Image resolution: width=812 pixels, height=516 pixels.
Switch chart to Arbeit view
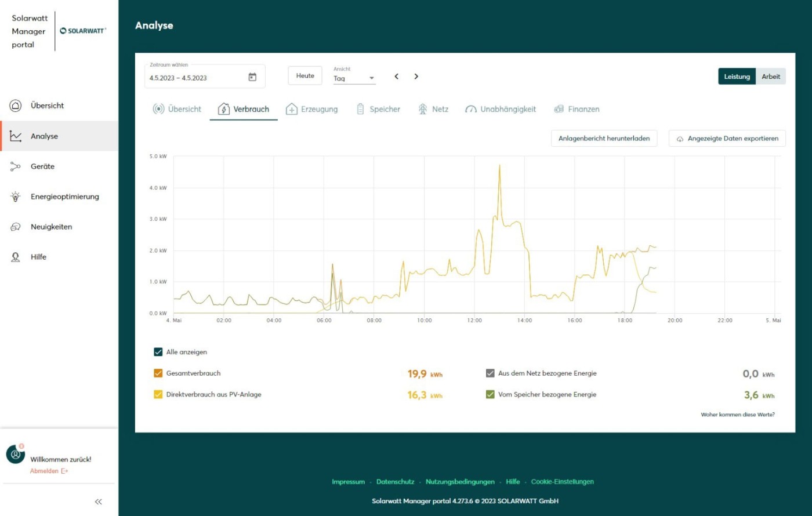(x=770, y=77)
